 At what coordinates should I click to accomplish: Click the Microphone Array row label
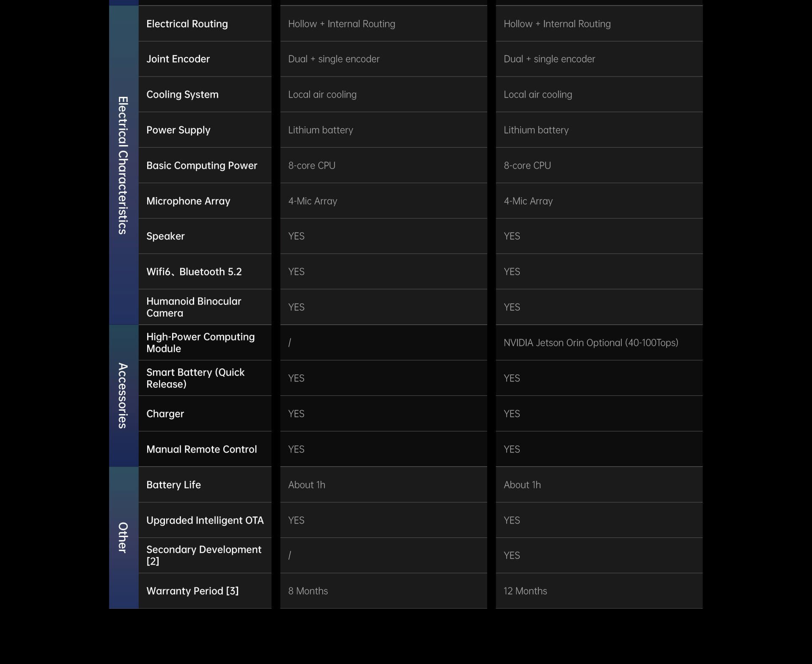coord(188,201)
